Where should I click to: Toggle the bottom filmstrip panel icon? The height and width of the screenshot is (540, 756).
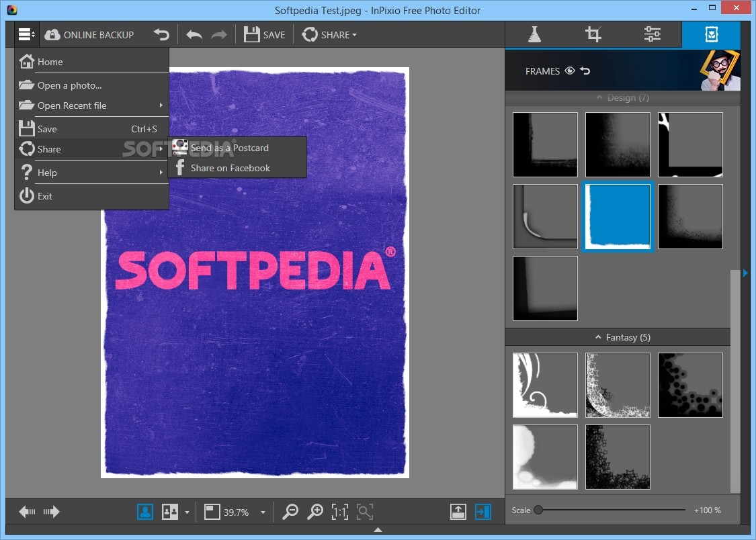[x=458, y=512]
